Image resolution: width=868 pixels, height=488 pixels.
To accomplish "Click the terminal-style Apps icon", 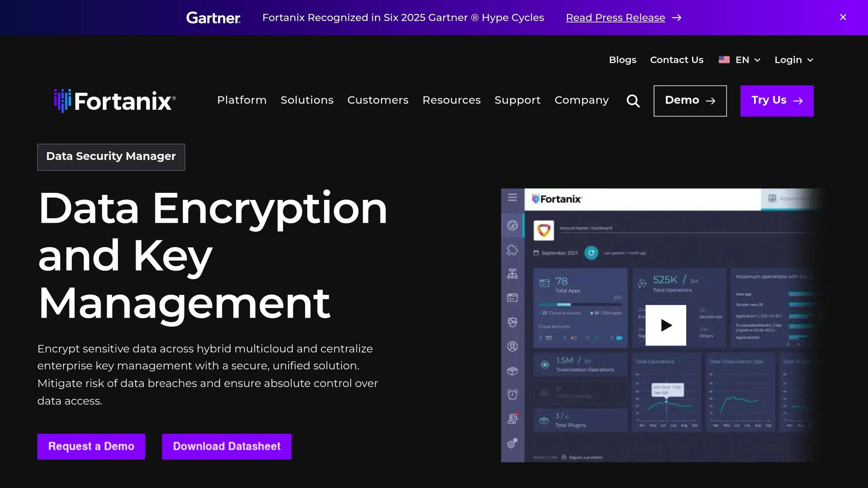I will coord(513,297).
